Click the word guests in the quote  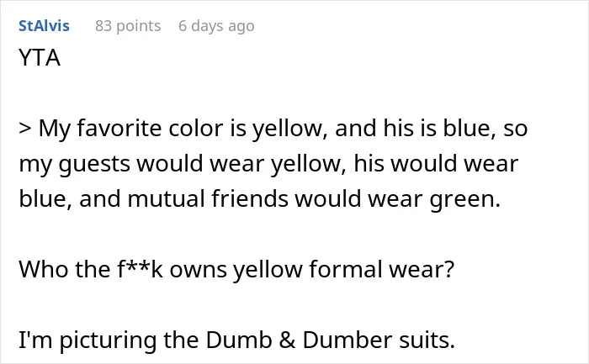tap(94, 164)
